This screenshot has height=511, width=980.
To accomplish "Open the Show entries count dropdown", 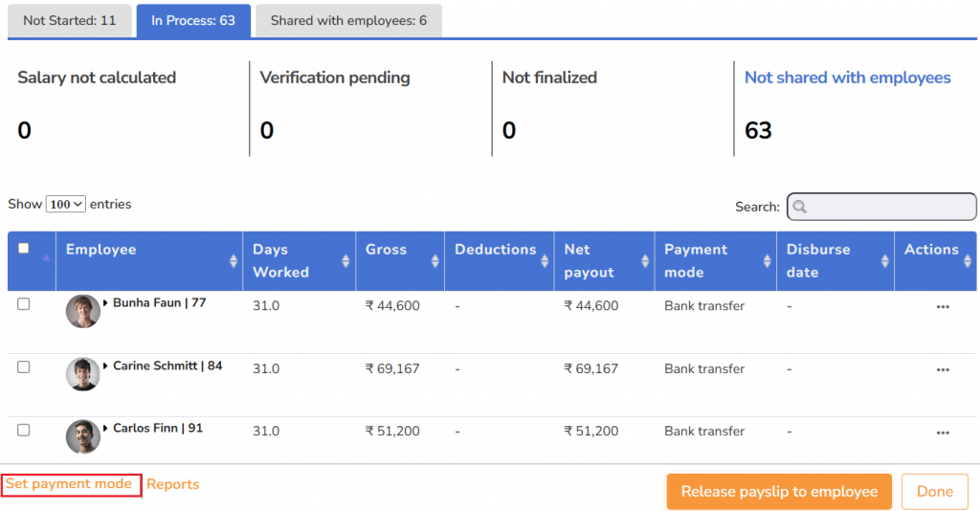I will pyautogui.click(x=66, y=205).
